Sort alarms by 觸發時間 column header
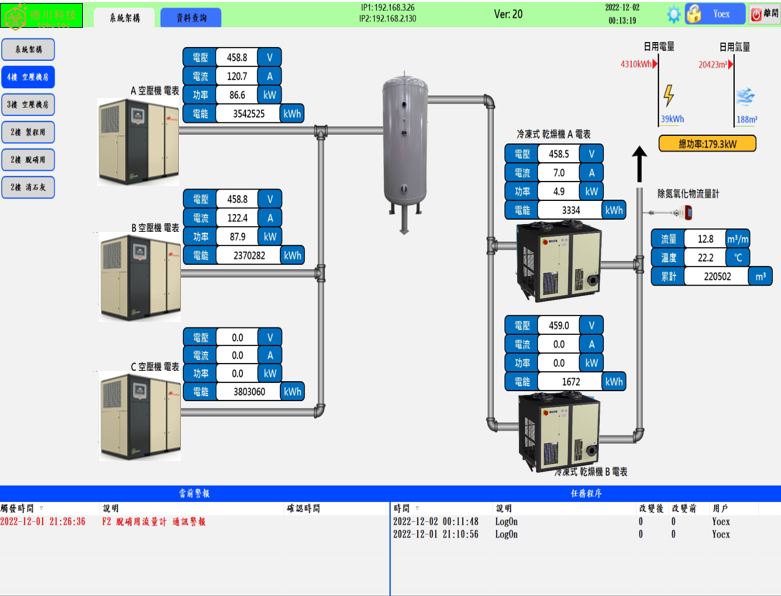781x596 pixels. (x=22, y=508)
